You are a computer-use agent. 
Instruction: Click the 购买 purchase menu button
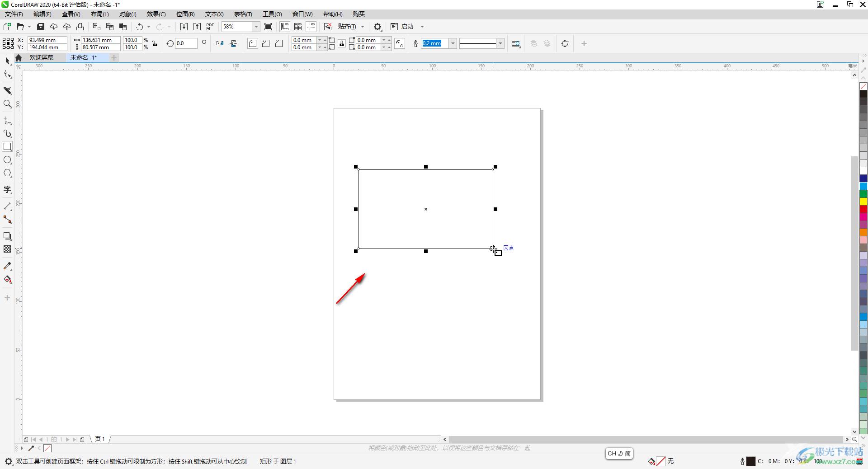[359, 14]
